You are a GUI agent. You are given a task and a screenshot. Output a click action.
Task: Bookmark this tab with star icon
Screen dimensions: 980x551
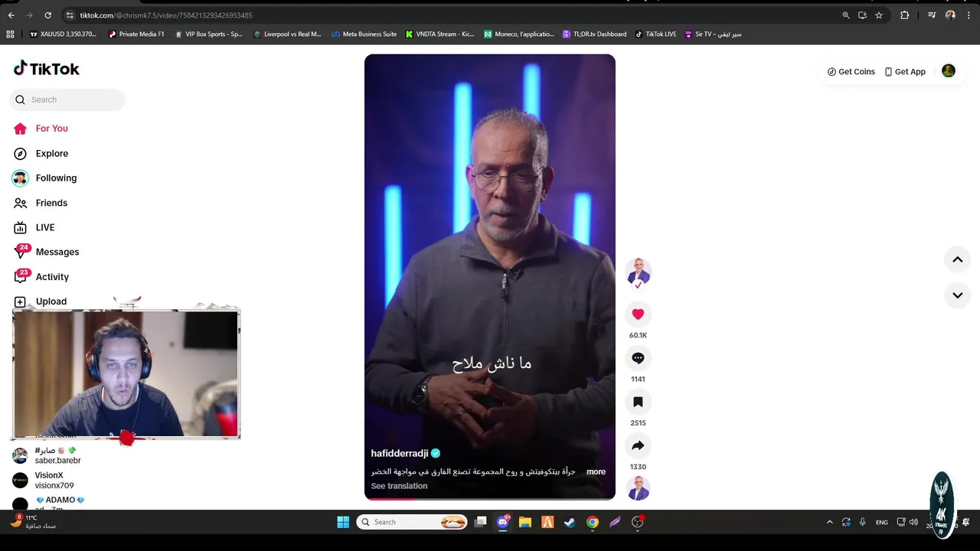[879, 15]
